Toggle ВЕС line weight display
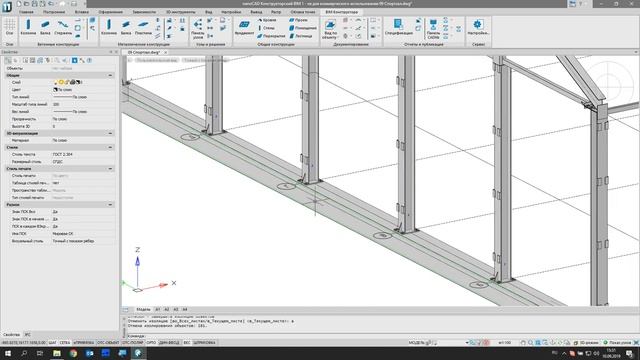This screenshot has width=640, height=360. 187,343
